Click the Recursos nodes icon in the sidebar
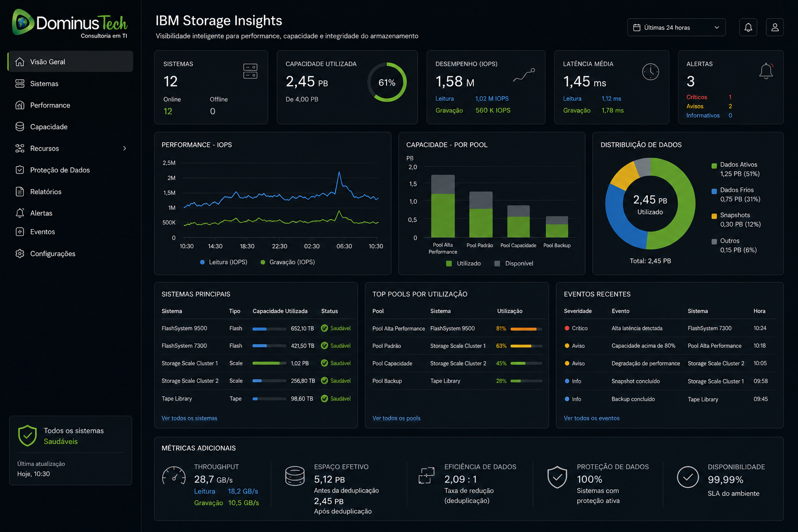Screen dimensions: 798x532 tap(20, 149)
